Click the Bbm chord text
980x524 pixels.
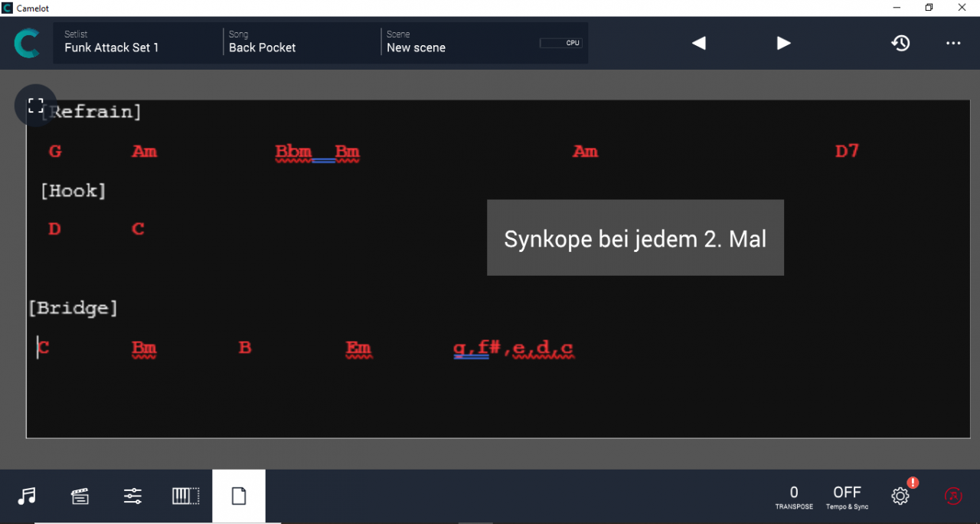(293, 152)
